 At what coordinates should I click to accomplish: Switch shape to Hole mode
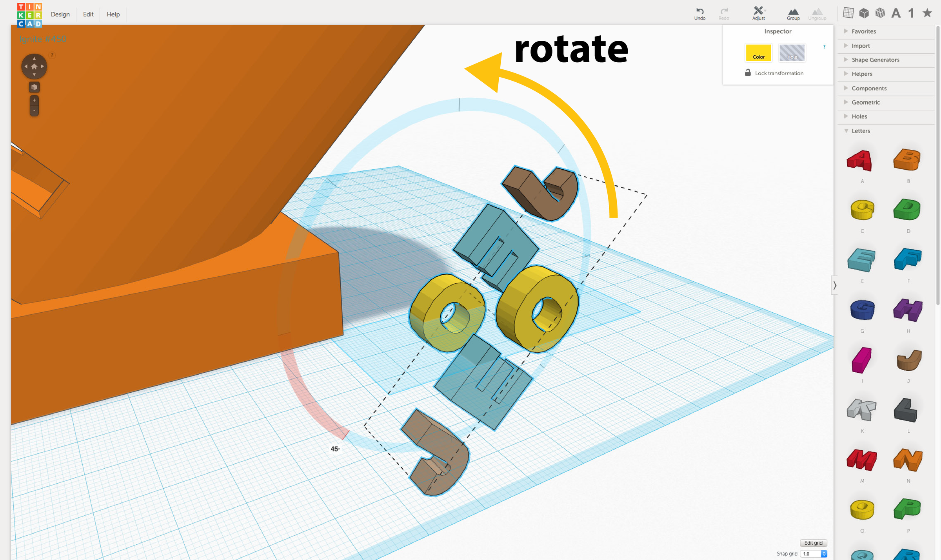point(792,53)
